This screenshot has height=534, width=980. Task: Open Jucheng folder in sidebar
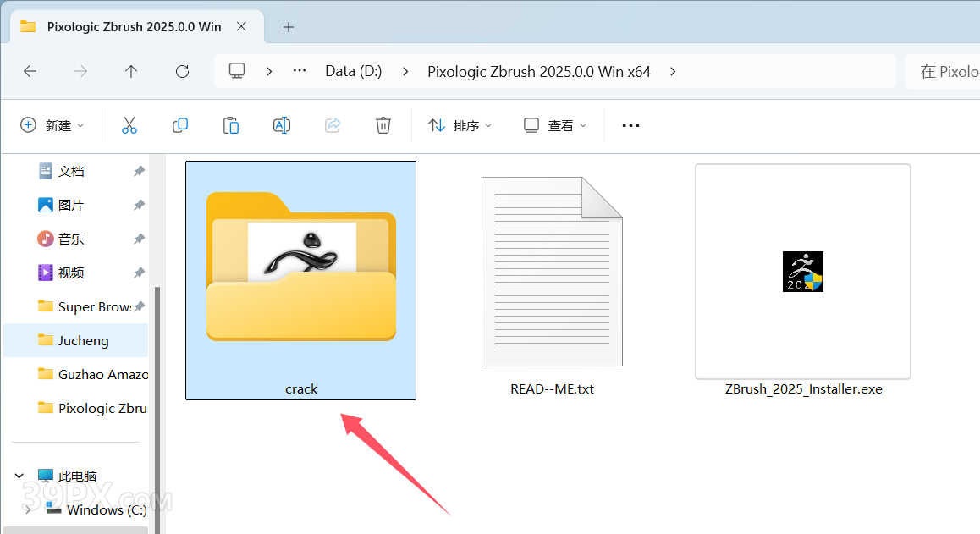76,340
